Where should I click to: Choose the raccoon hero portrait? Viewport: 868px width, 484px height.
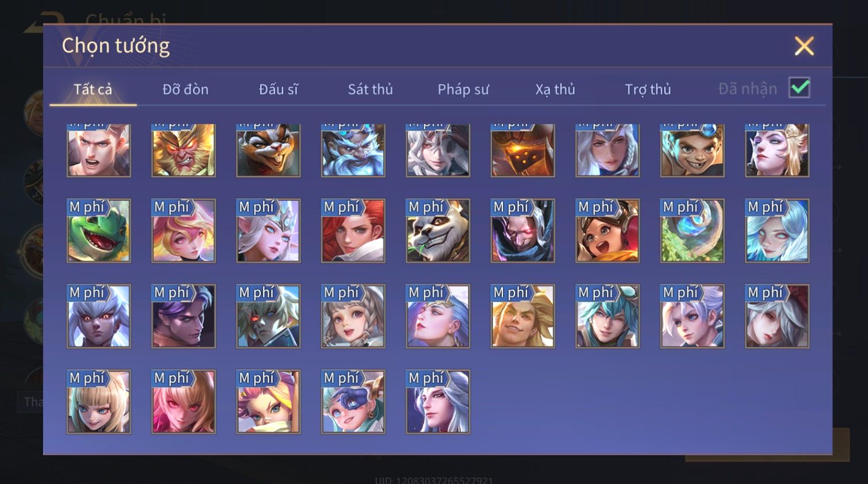(x=268, y=150)
